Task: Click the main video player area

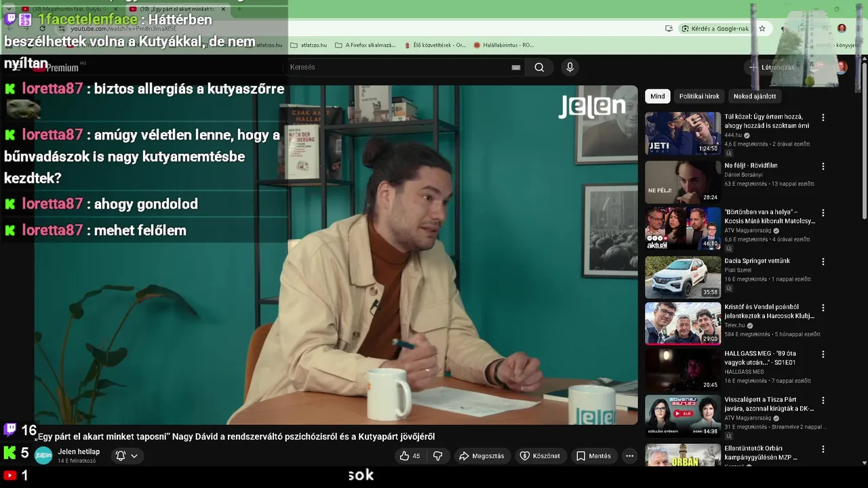Action: (336, 255)
